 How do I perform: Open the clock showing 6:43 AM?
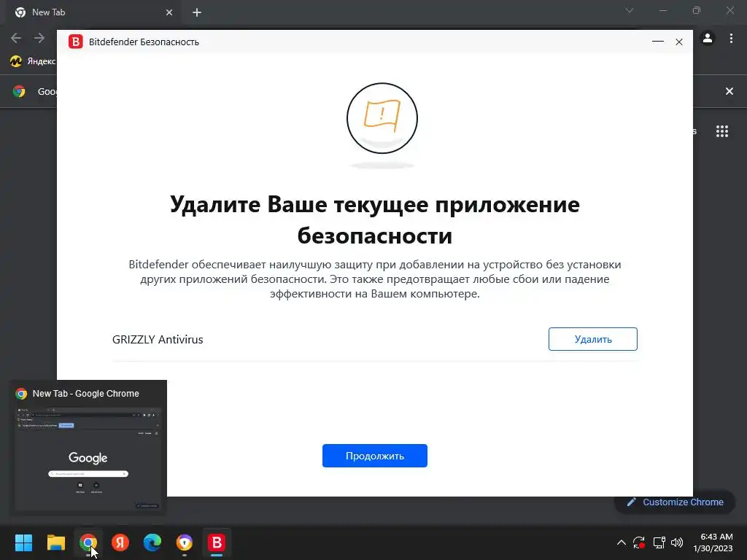point(713,542)
